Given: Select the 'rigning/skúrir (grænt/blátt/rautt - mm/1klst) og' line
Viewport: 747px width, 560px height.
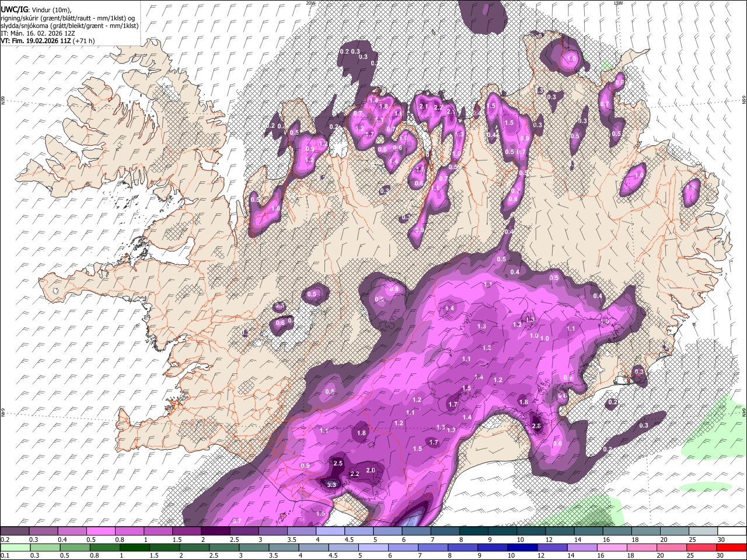Looking at the screenshot, I should tap(68, 18).
